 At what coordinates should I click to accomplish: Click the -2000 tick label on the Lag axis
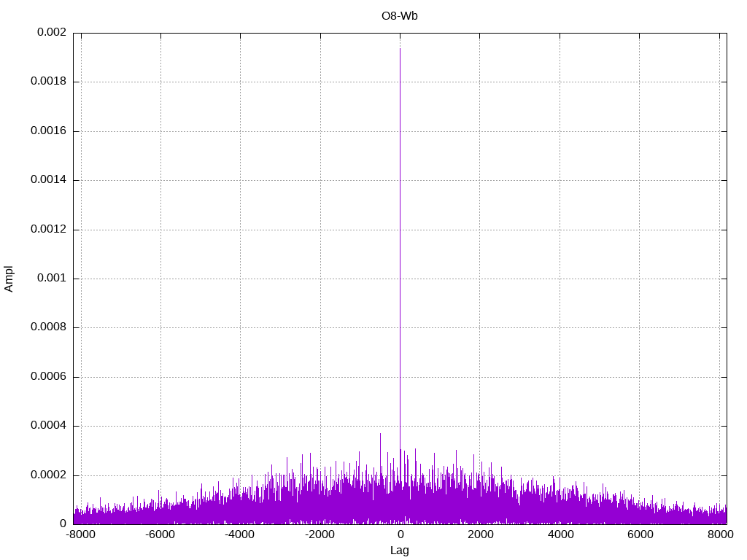[320, 534]
